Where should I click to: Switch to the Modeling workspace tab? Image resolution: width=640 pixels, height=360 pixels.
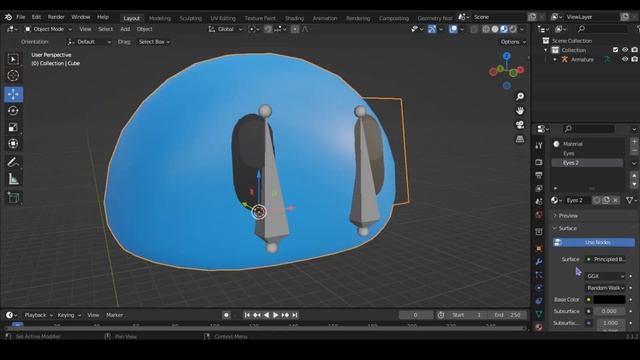[160, 18]
